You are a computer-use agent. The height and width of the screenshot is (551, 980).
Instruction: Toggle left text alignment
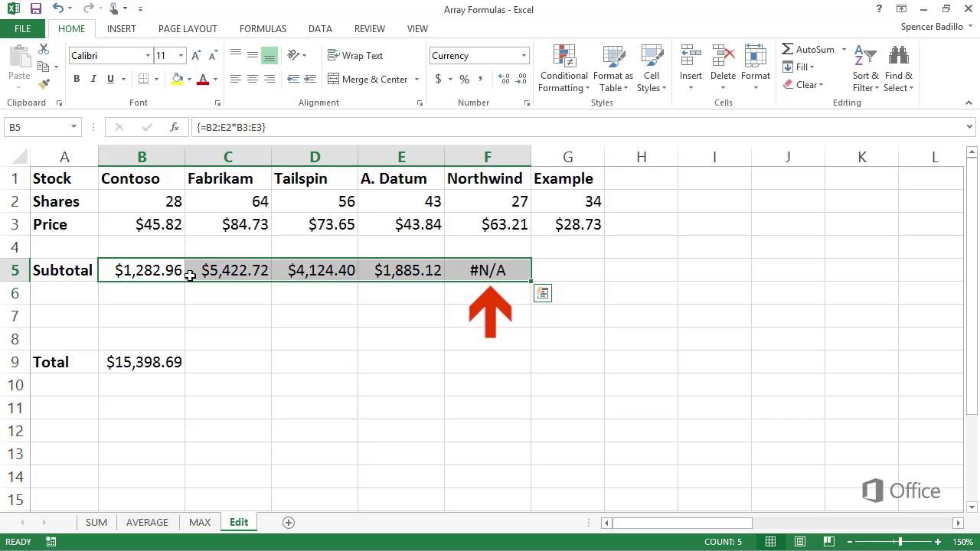pos(236,79)
